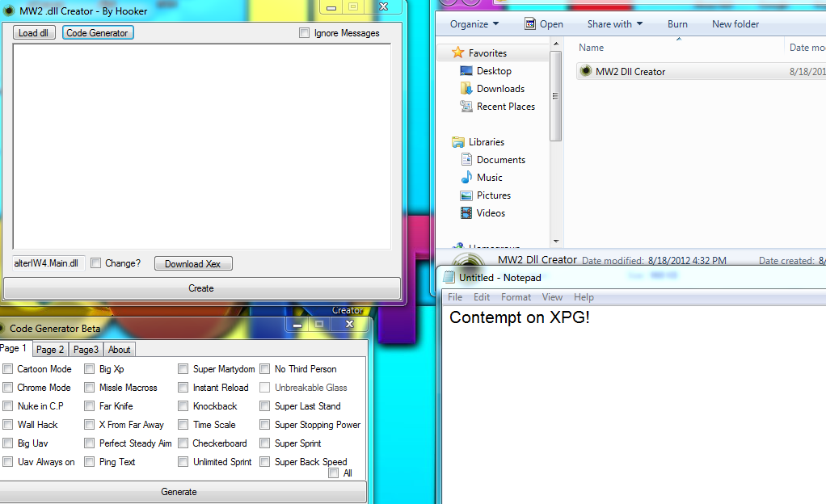
Task: Click the 'Contempt on XPG!' text in Notepad
Action: click(x=520, y=317)
